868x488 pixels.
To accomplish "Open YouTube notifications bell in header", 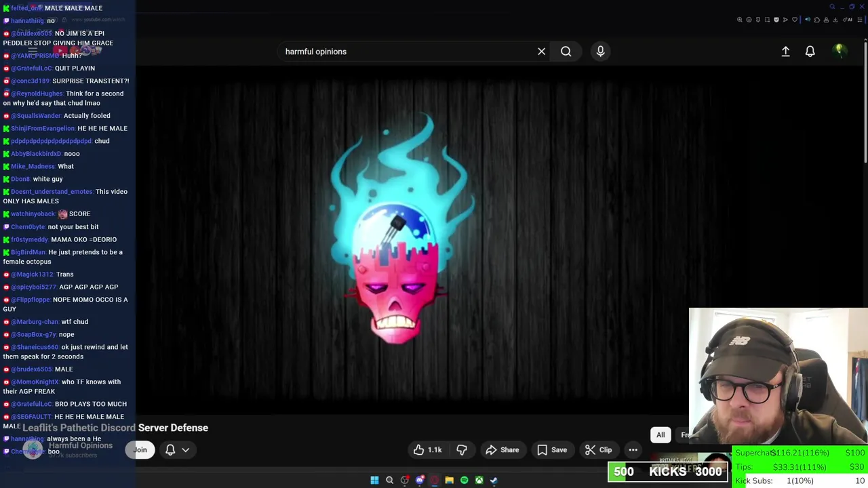I will coord(810,52).
